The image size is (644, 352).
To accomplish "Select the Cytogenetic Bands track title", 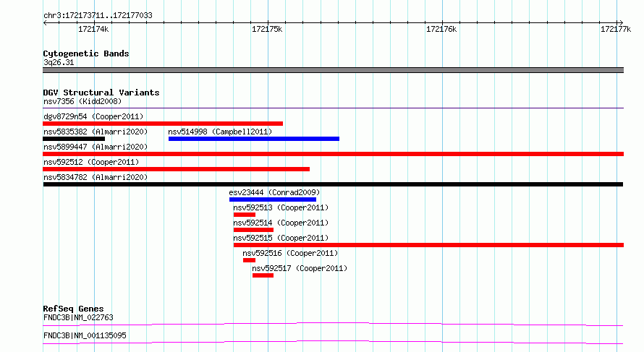I will point(86,53).
